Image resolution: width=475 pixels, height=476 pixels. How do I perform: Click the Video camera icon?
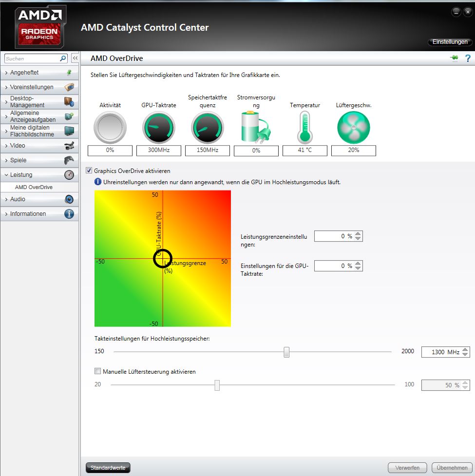[69, 146]
